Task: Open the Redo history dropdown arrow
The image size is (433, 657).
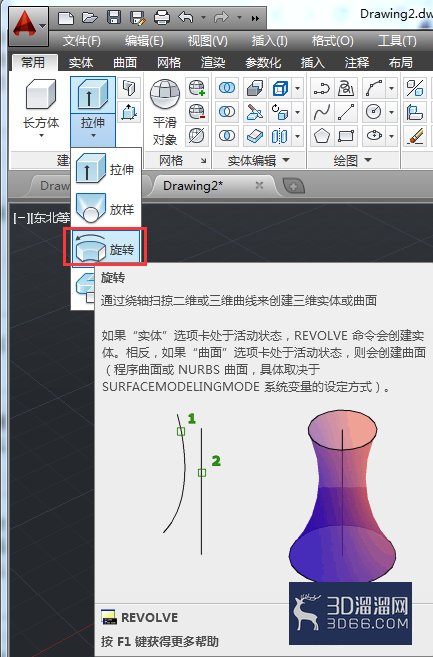Action: pos(239,18)
